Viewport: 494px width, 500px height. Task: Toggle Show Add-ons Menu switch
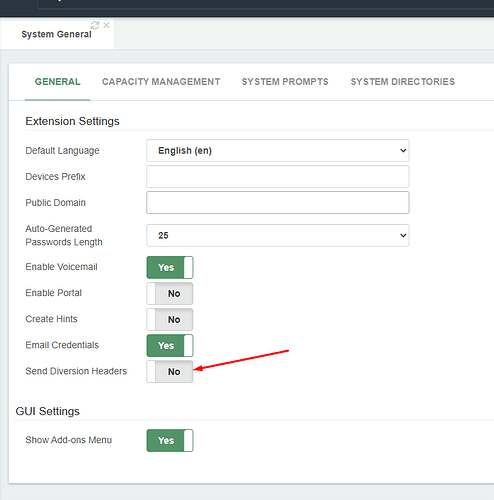pyautogui.click(x=170, y=440)
